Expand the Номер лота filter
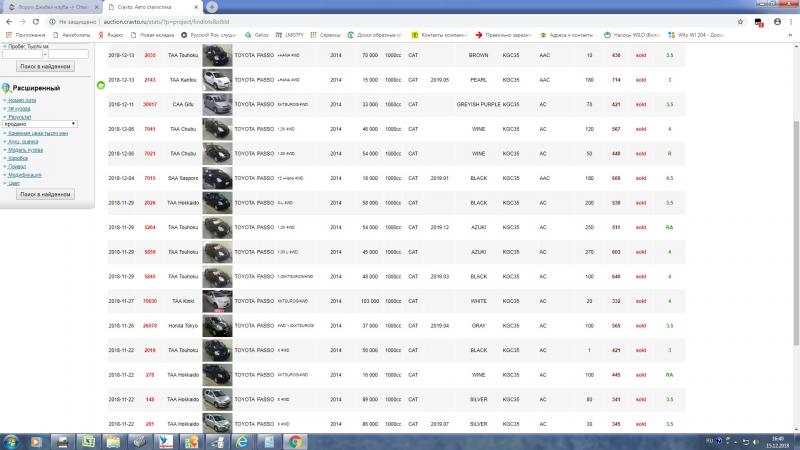Image resolution: width=800 pixels, height=450 pixels. click(x=22, y=101)
